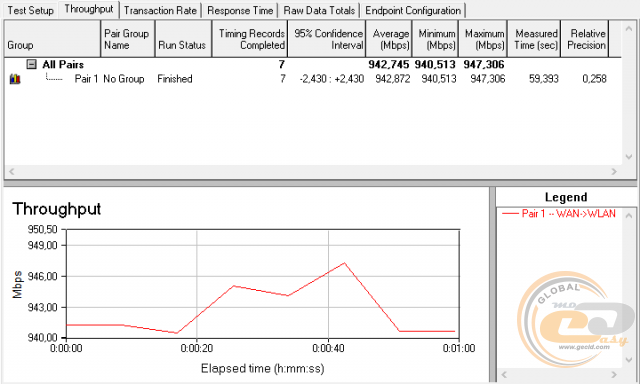Click the Relative Precision column header
Image resolution: width=640 pixels, height=384 pixels.
(x=584, y=39)
